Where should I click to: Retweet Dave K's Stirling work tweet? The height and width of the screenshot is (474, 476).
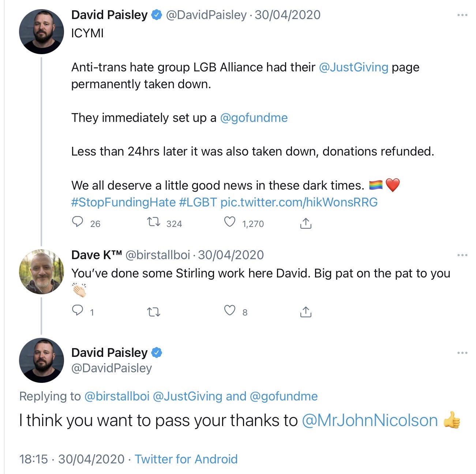(x=153, y=312)
